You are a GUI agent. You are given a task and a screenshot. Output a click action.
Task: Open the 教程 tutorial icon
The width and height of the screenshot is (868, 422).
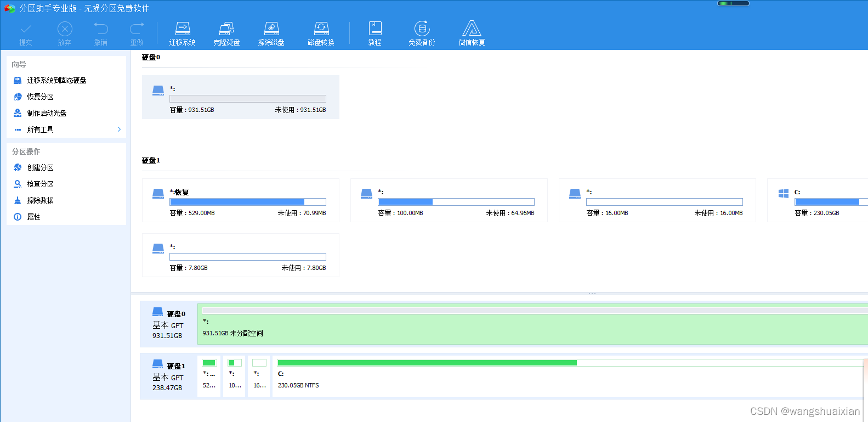coord(375,34)
